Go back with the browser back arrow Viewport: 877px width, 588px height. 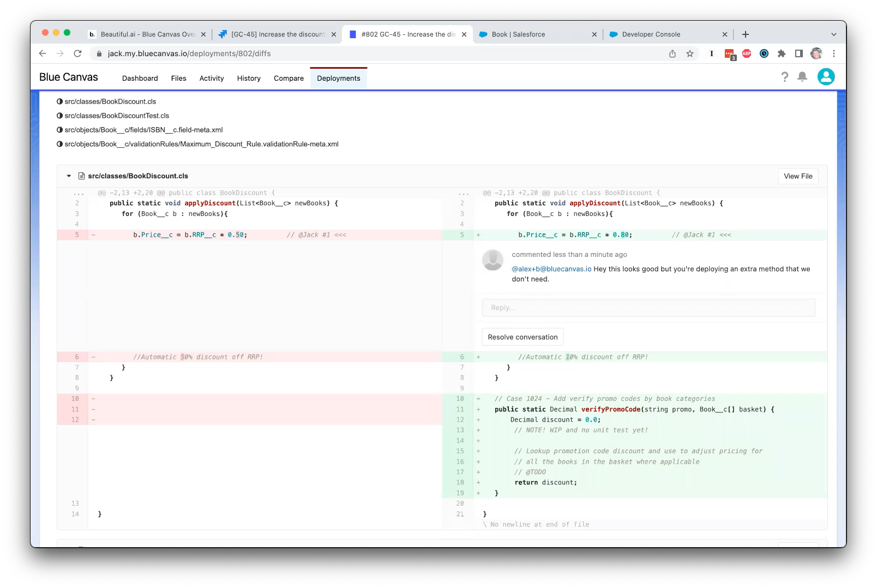(43, 53)
